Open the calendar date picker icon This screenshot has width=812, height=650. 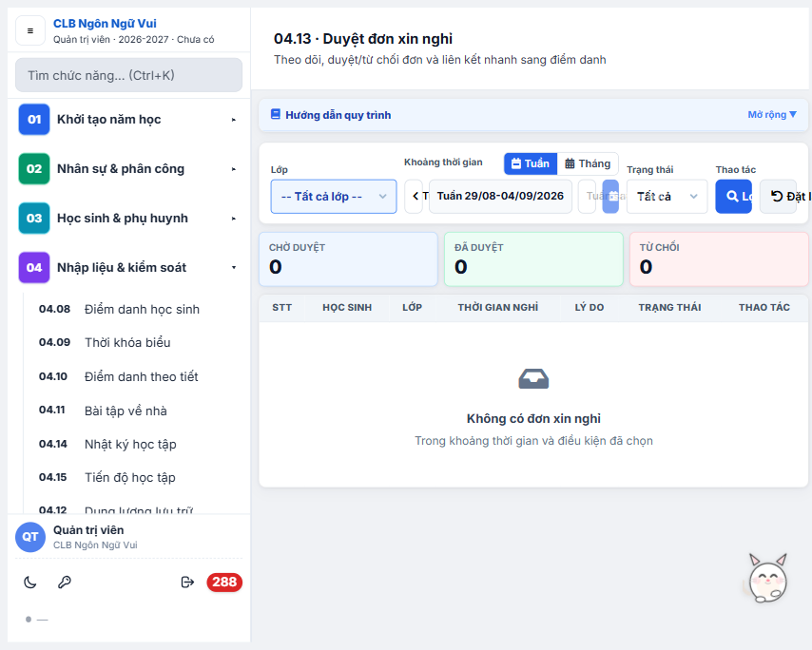[611, 196]
